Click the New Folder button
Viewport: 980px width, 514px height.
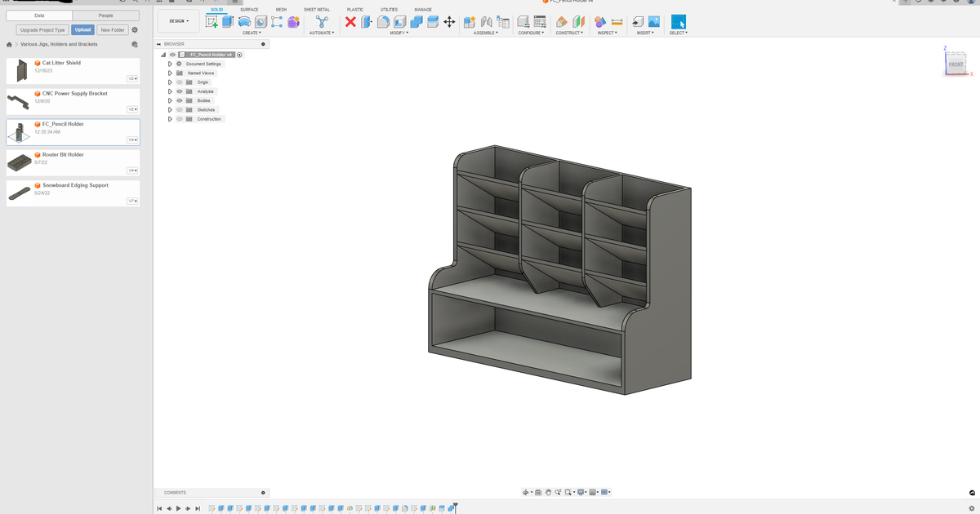click(x=114, y=29)
